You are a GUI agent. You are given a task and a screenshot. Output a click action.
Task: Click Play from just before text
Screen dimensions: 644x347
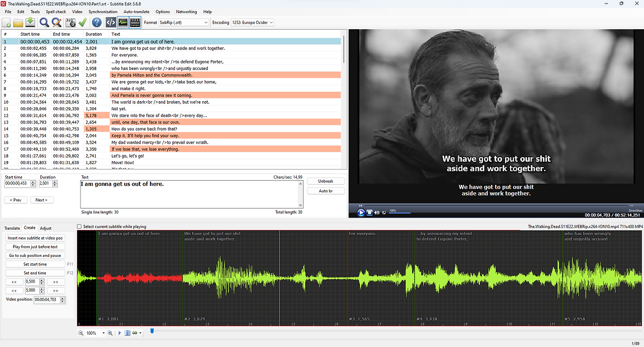pyautogui.click(x=35, y=247)
